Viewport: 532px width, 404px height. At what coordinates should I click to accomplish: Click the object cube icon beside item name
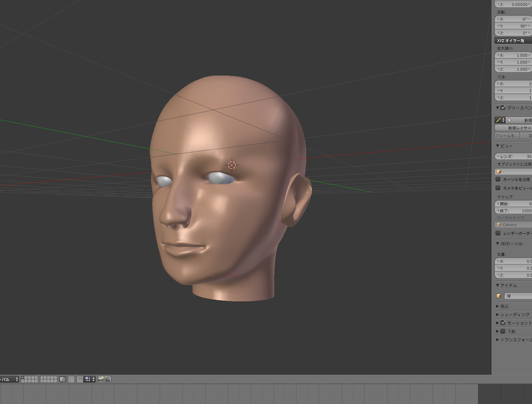[499, 296]
